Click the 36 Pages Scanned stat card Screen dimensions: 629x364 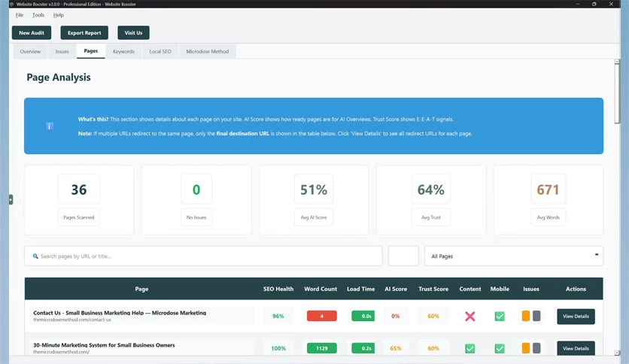tap(79, 200)
